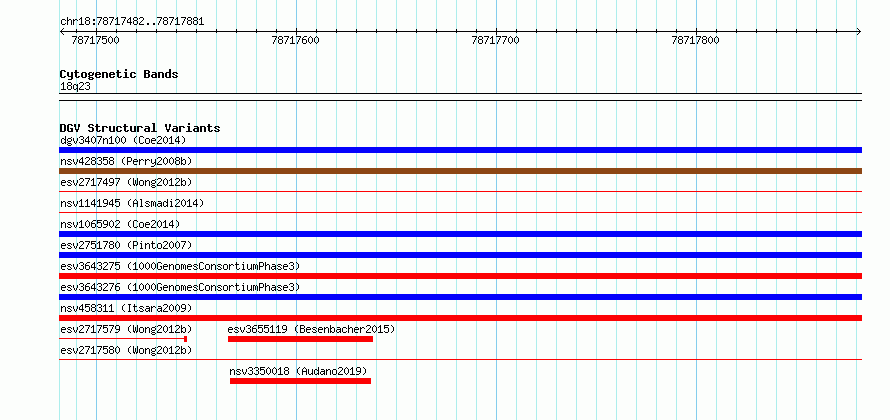The image size is (890, 420).
Task: Select the brown nsv428358 variant bar
Action: coord(460,171)
